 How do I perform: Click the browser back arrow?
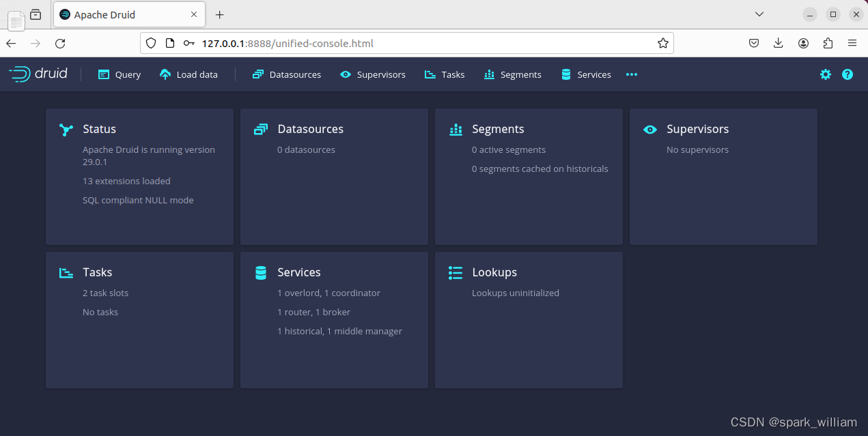tap(11, 43)
